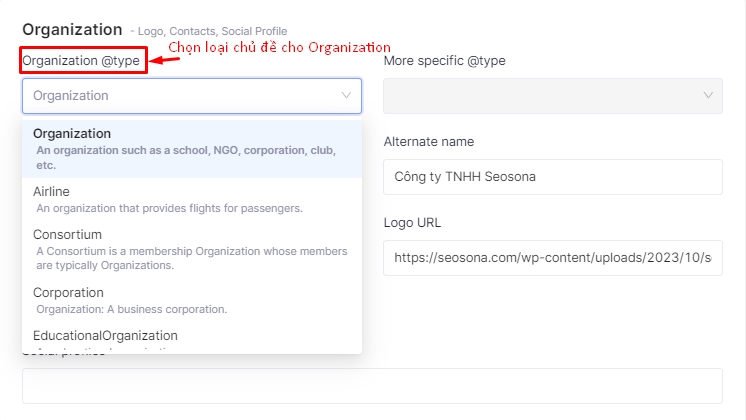The height and width of the screenshot is (420, 746).
Task: Click the Alternate name input field
Action: 553,177
